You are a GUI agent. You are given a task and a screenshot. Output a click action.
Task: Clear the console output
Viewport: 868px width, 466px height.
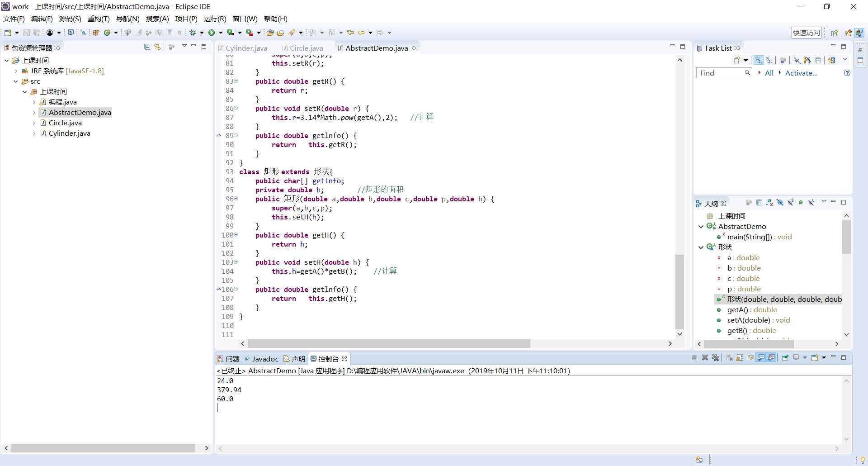point(729,358)
